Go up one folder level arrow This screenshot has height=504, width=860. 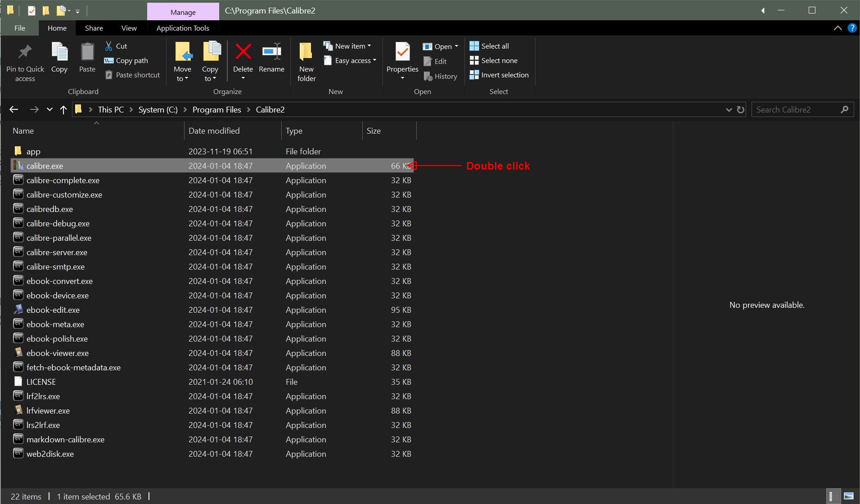click(x=63, y=110)
